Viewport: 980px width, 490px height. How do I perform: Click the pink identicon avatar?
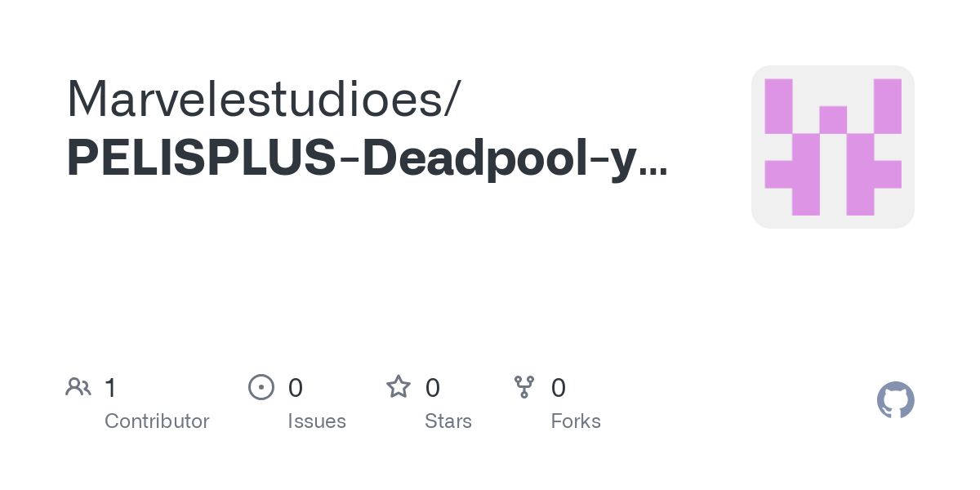coord(832,147)
